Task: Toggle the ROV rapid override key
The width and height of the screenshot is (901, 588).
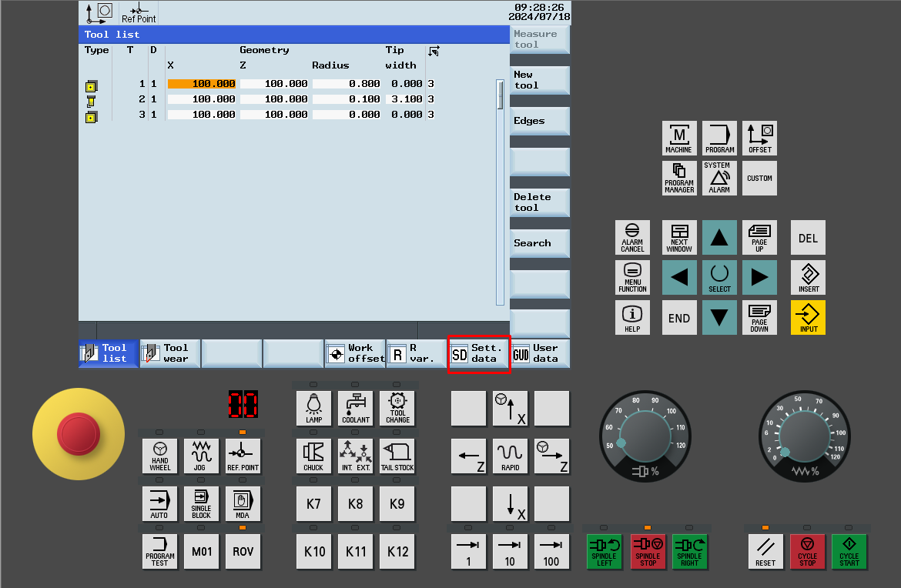Action: click(x=243, y=552)
